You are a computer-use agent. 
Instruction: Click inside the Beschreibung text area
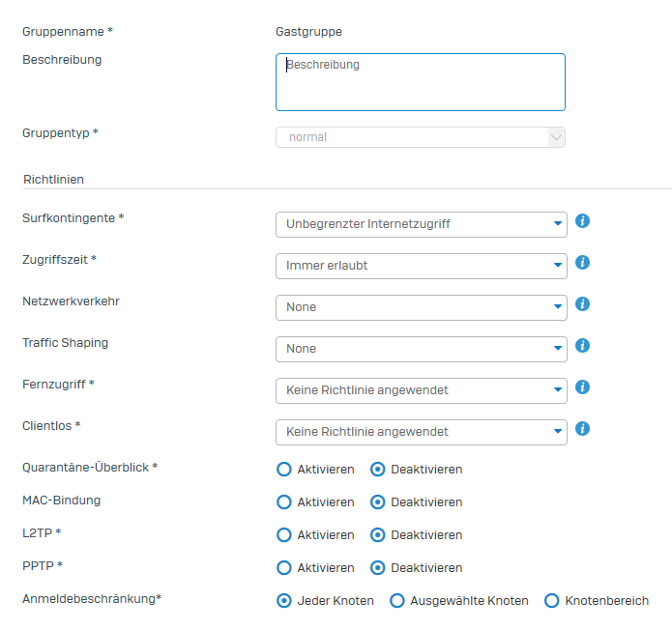421,82
